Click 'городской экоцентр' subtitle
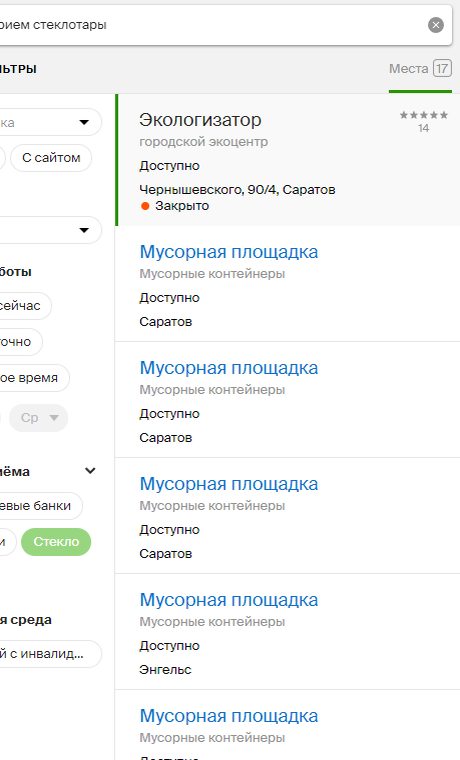Viewport: 460px width, 760px height. tap(204, 142)
